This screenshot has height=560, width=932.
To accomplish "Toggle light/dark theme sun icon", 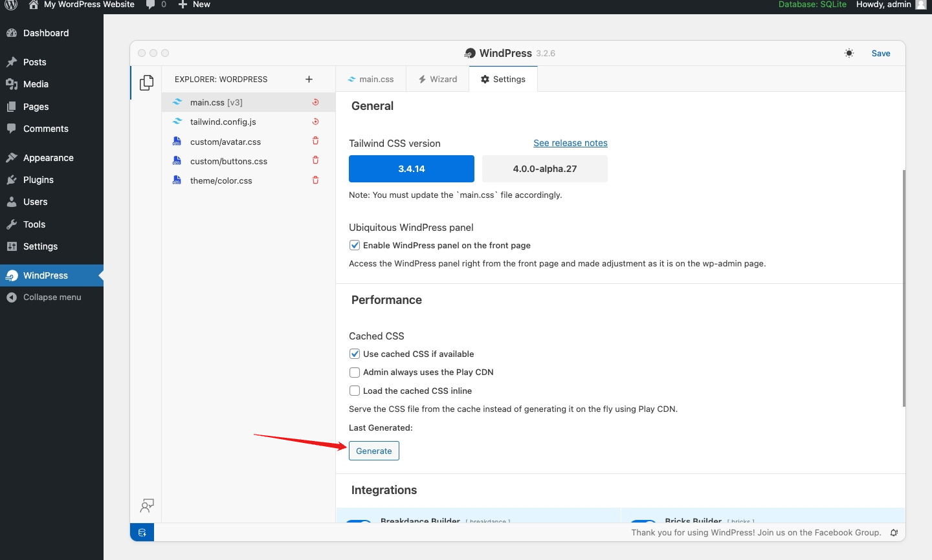I will (849, 53).
